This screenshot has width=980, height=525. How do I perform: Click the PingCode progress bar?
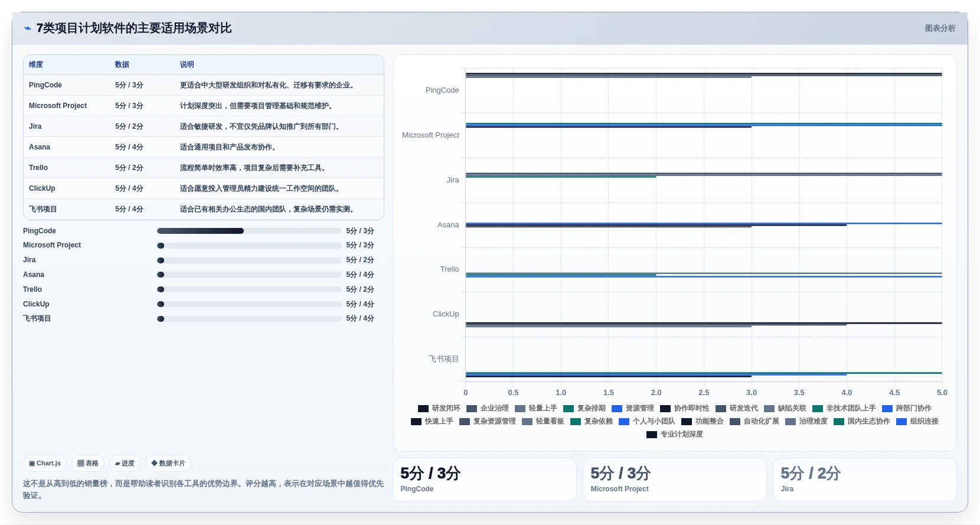coord(249,231)
